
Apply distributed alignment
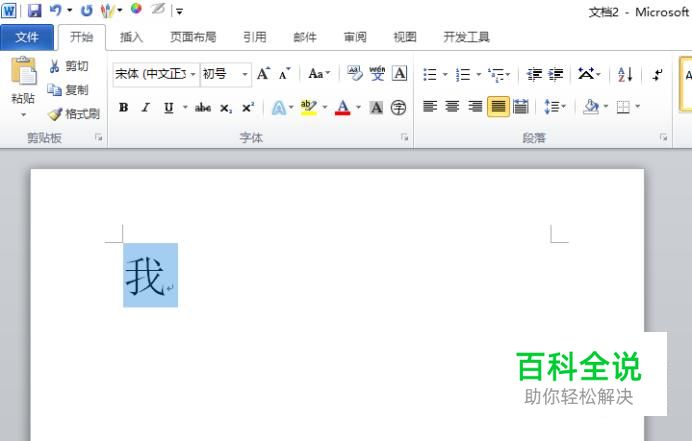(x=521, y=106)
